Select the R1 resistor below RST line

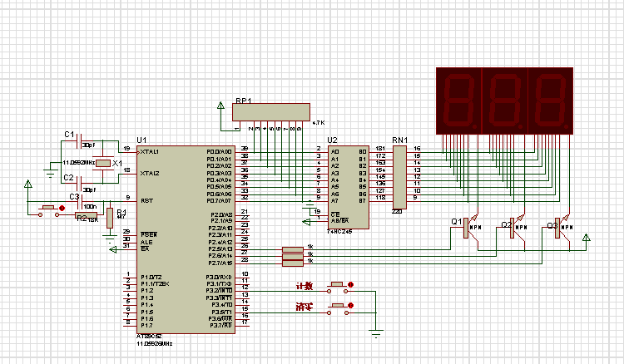(x=110, y=219)
